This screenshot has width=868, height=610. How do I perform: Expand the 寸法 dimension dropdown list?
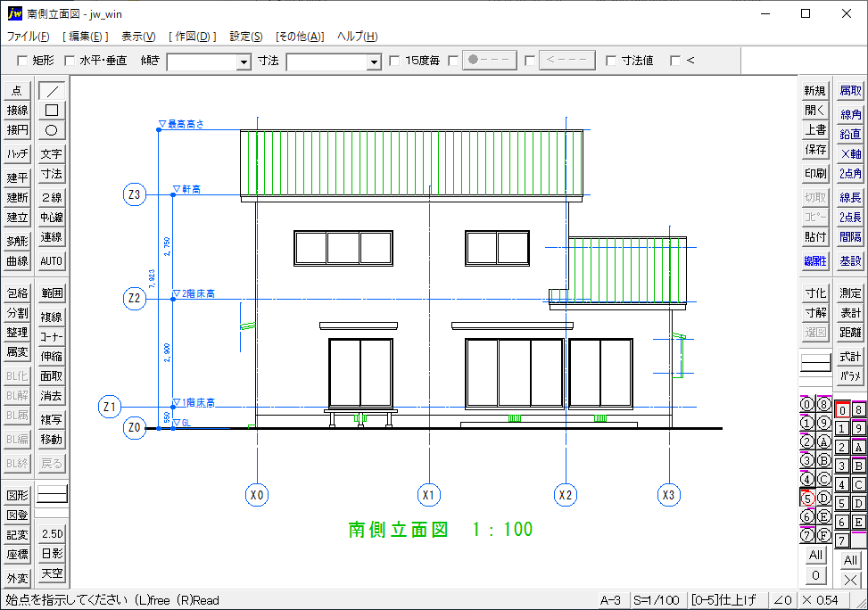tap(376, 61)
